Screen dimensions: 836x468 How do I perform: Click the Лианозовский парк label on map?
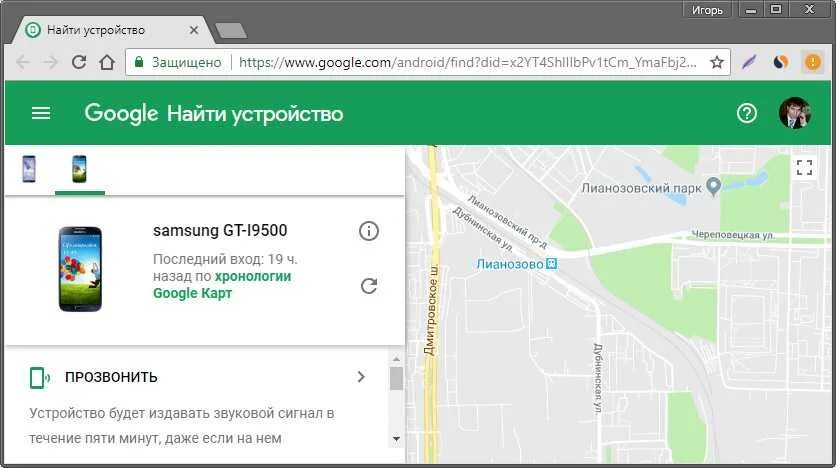(641, 188)
